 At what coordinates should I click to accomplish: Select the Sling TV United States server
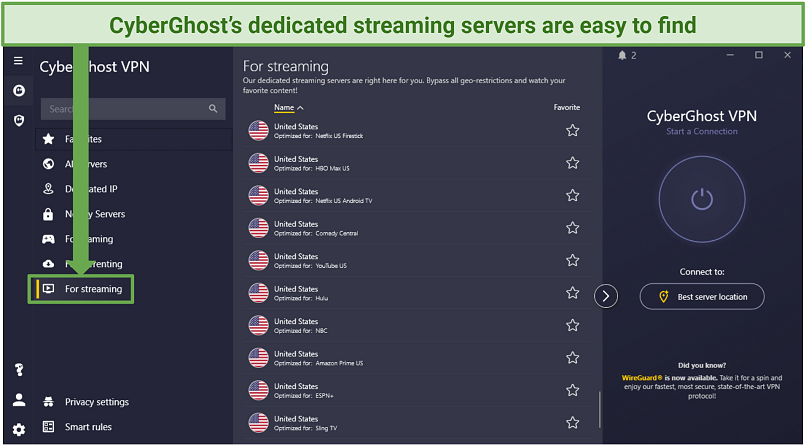tap(417, 423)
